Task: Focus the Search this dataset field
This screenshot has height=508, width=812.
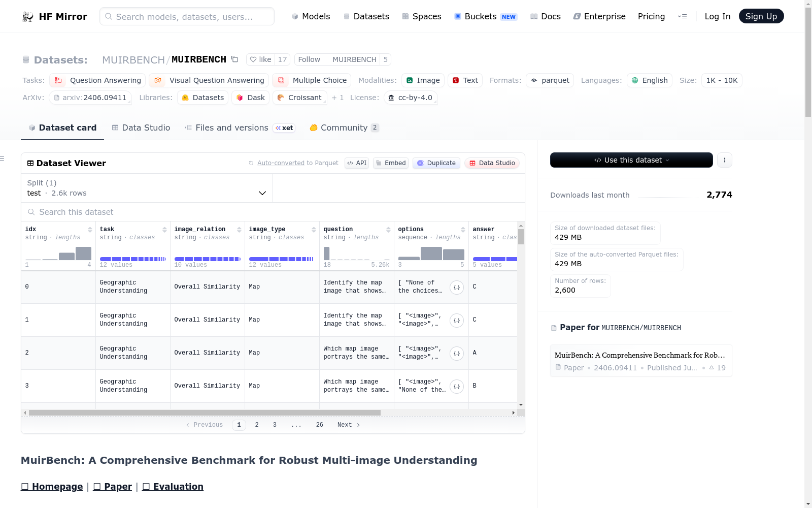Action: tap(273, 212)
